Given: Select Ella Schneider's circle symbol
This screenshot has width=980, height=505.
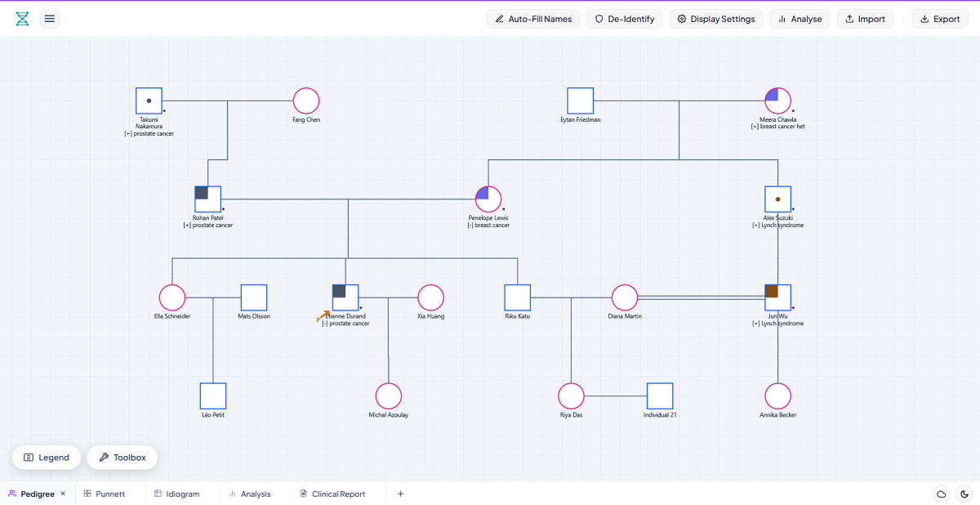Looking at the screenshot, I should (x=172, y=297).
